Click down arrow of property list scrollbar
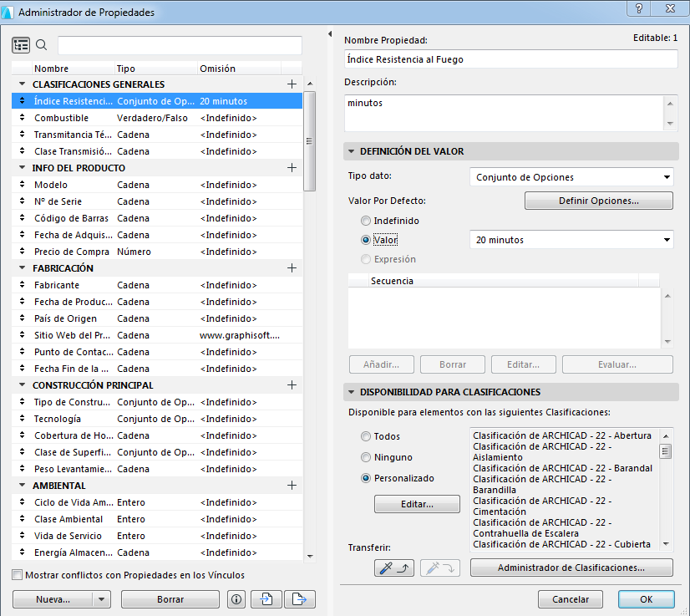 (x=310, y=556)
